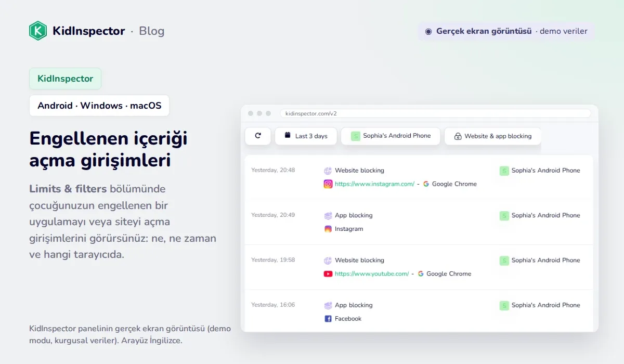Click Instagram icon beside instagram.com URL
Viewport: 624px width, 364px height.
coord(328,184)
